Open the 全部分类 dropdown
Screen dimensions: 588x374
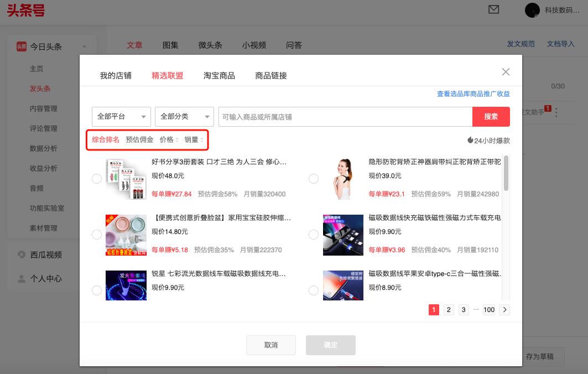(x=183, y=117)
